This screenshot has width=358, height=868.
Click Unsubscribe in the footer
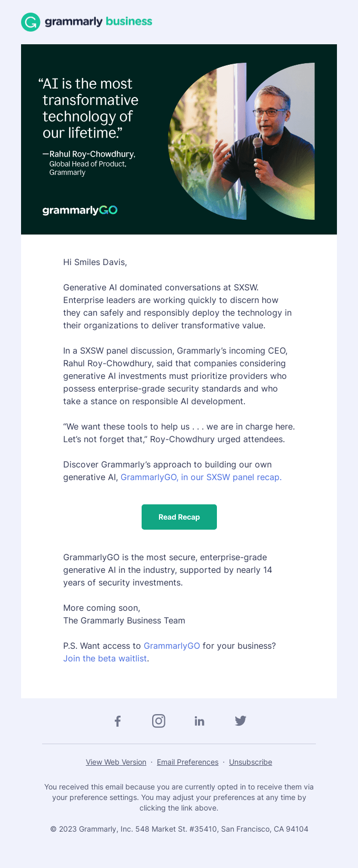pyautogui.click(x=250, y=762)
